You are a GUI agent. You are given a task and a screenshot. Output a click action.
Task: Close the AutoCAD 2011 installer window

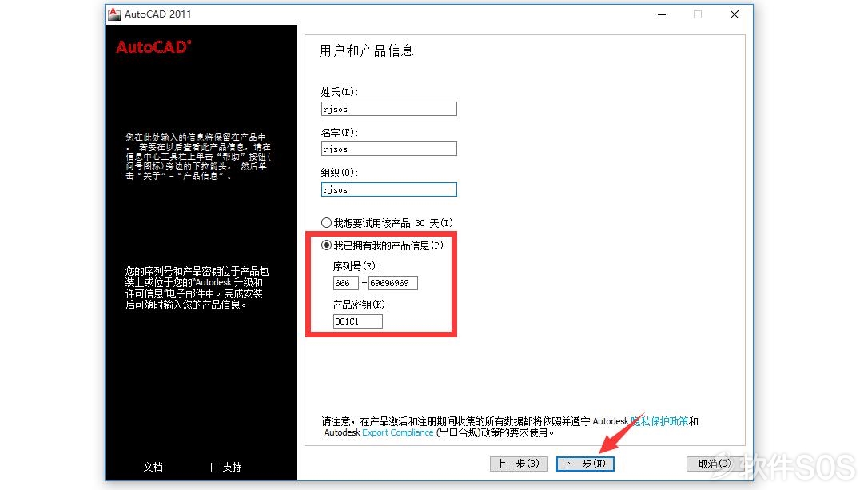735,14
